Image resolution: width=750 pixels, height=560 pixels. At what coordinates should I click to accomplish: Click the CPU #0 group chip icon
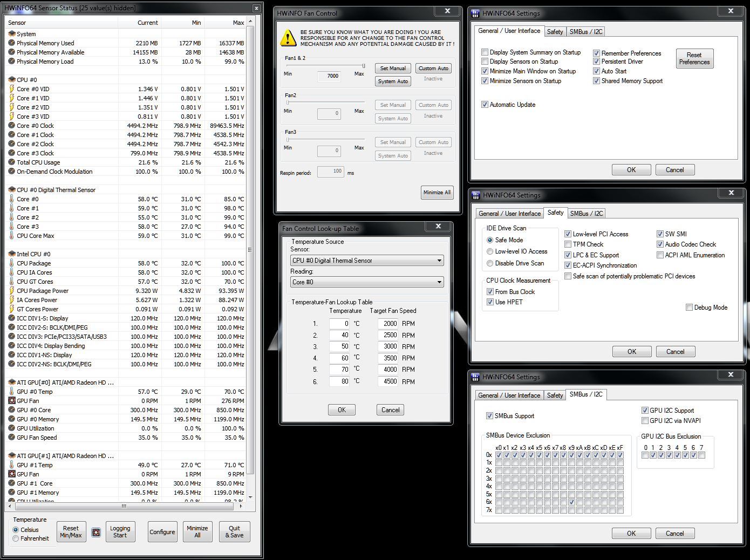pos(12,80)
